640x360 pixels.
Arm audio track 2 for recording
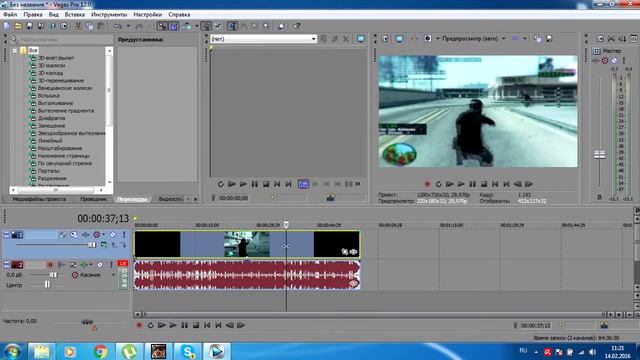coord(51,265)
